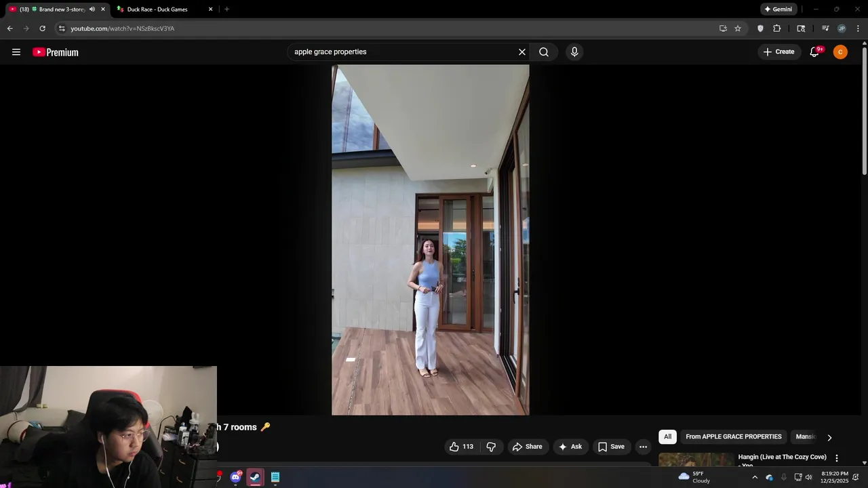Open the Chrome search-this-page lens icon
The width and height of the screenshot is (868, 488).
[x=801, y=28]
